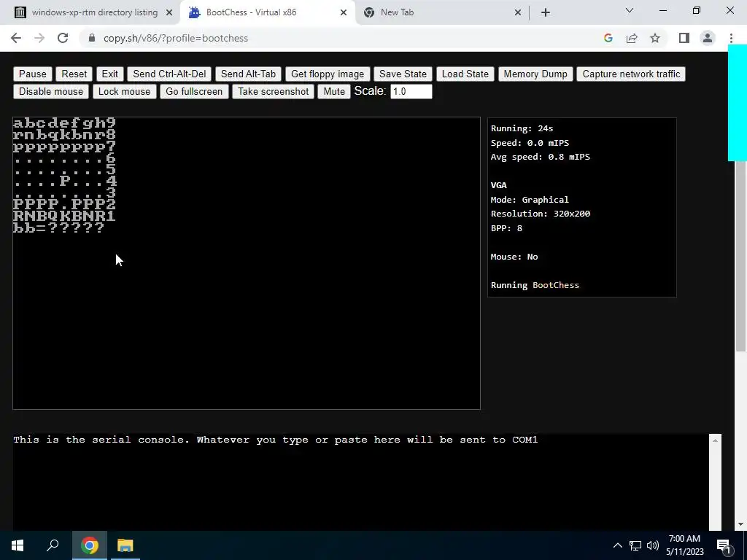This screenshot has width=747, height=560.
Task: Toggle Disable mouse button
Action: 51,91
